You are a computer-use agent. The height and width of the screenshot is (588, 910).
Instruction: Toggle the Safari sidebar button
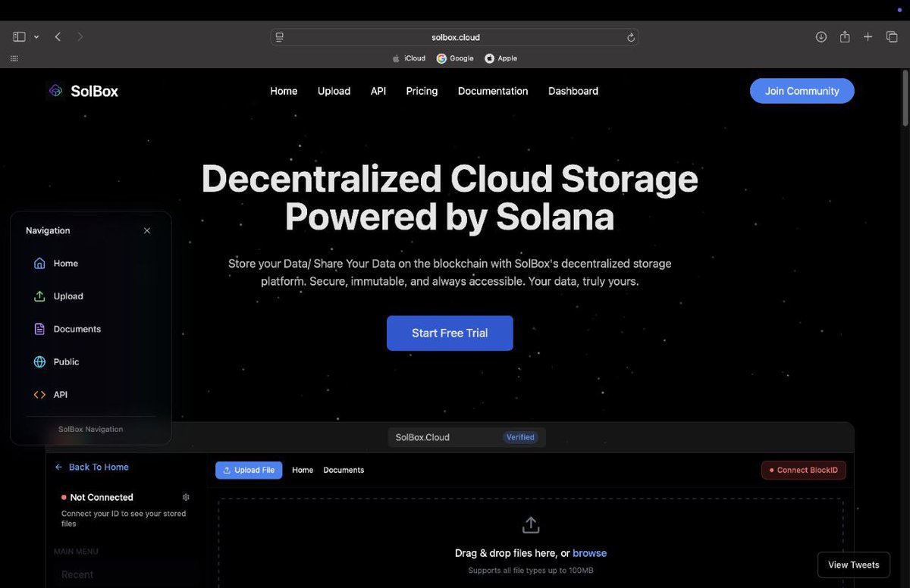tap(20, 37)
